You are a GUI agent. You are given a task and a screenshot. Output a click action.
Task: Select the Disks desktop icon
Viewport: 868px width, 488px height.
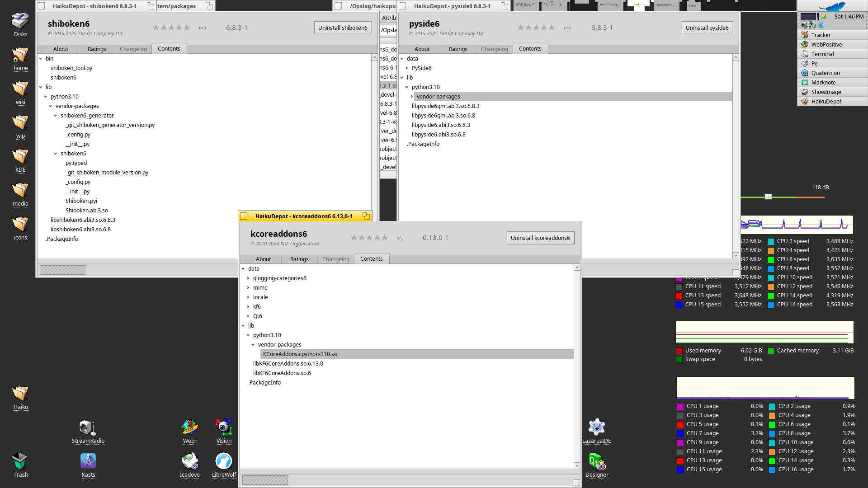(x=20, y=25)
